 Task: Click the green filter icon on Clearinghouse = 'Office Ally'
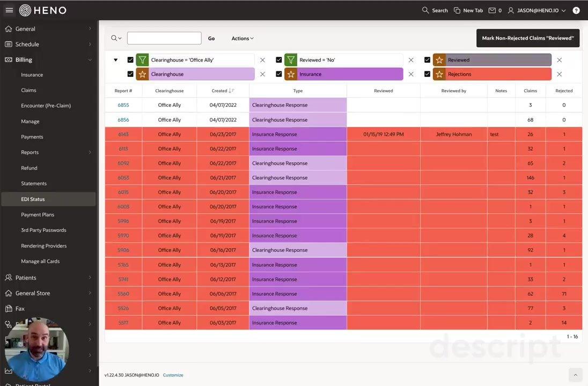(141, 59)
